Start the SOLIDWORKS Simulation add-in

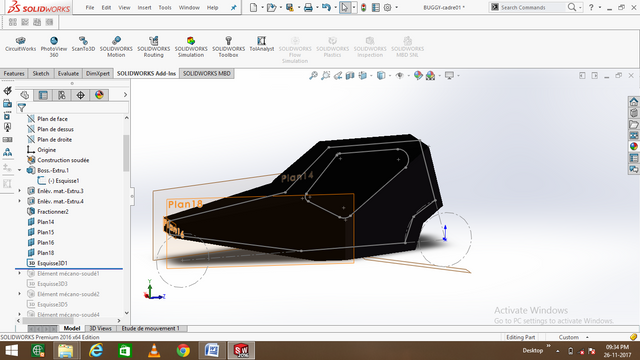[x=191, y=47]
